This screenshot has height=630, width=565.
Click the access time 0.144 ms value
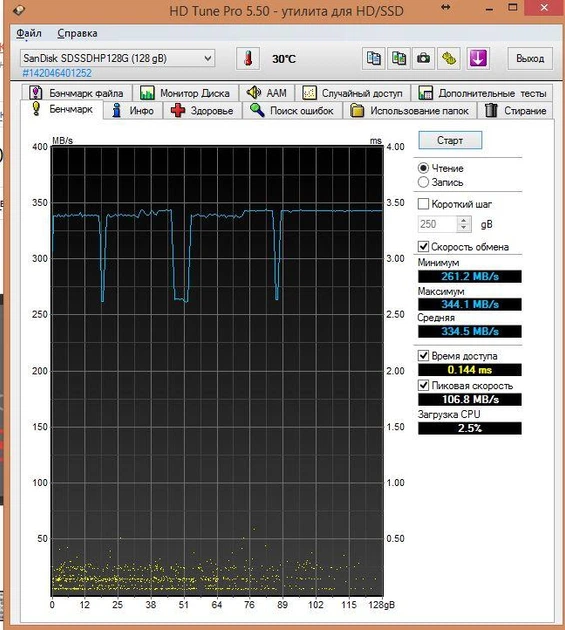tap(470, 370)
